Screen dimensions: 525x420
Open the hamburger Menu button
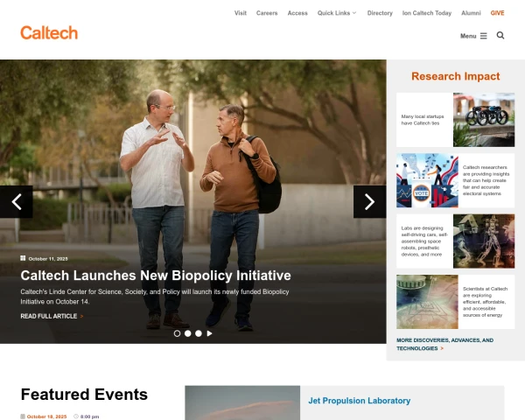[x=473, y=36]
